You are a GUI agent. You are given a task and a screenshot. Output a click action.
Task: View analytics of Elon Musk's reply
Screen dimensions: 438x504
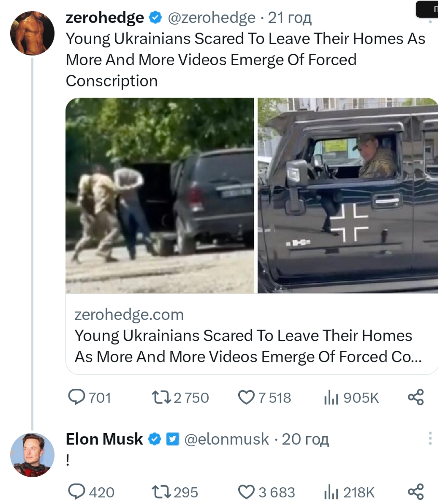(x=331, y=492)
